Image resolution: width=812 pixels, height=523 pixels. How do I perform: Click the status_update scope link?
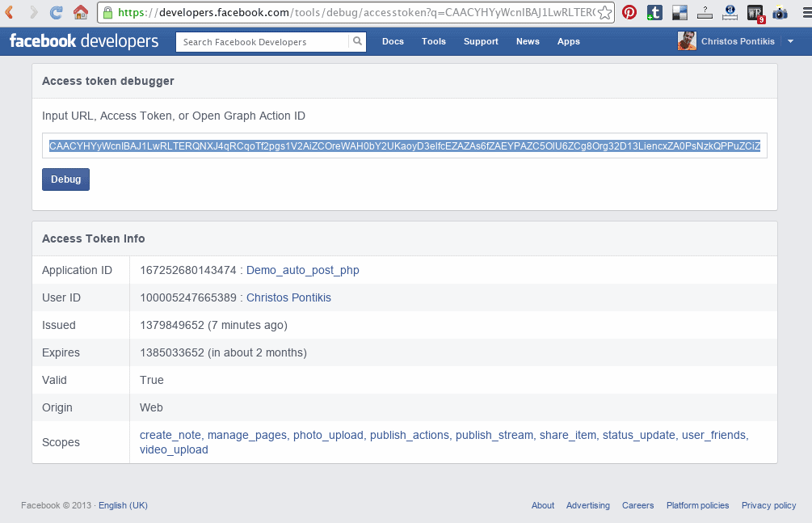pyautogui.click(x=639, y=435)
